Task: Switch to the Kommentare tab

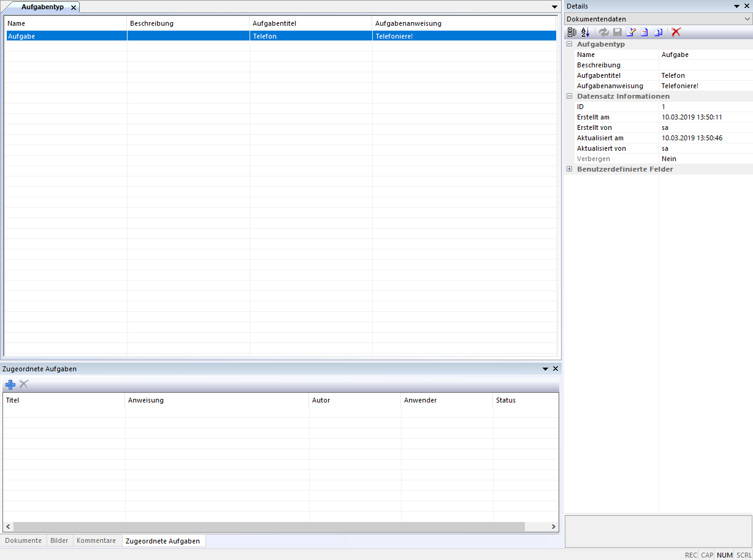Action: [x=96, y=540]
